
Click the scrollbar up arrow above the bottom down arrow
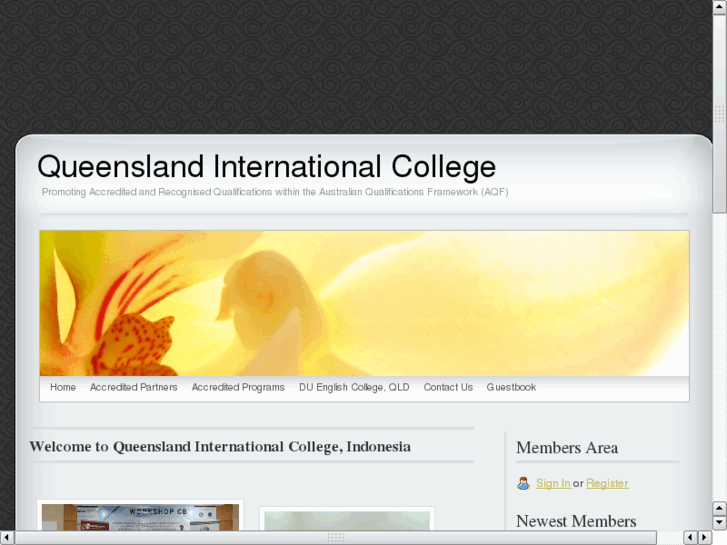click(x=719, y=508)
